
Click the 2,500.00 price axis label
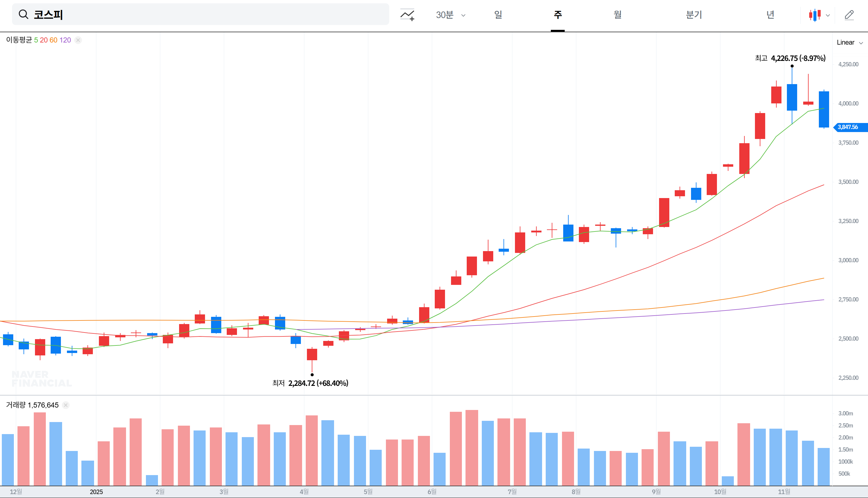pos(848,339)
